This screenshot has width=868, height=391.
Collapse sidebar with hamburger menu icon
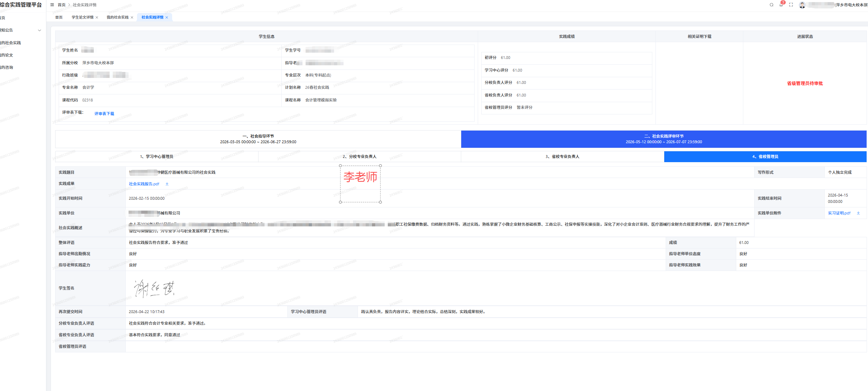point(52,5)
